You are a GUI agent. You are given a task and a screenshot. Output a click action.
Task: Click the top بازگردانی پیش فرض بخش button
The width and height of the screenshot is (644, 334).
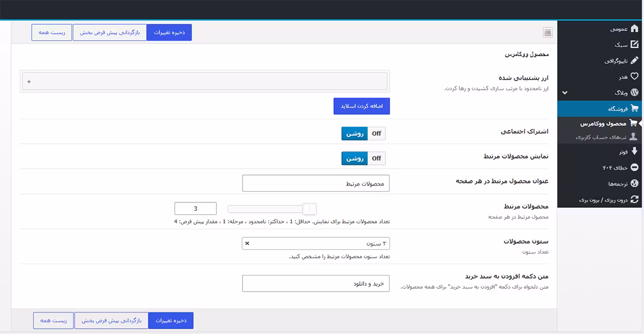109,32
